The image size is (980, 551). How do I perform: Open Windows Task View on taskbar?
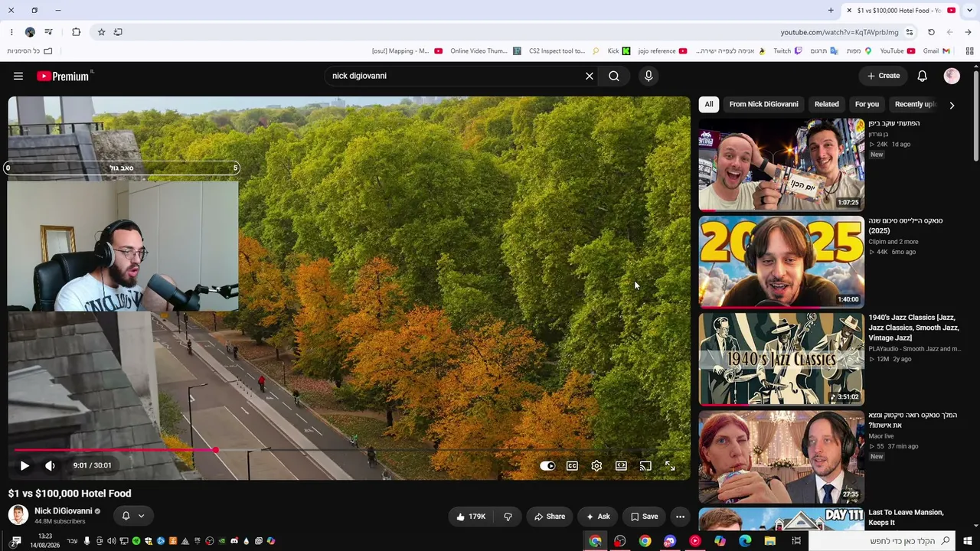click(x=796, y=541)
